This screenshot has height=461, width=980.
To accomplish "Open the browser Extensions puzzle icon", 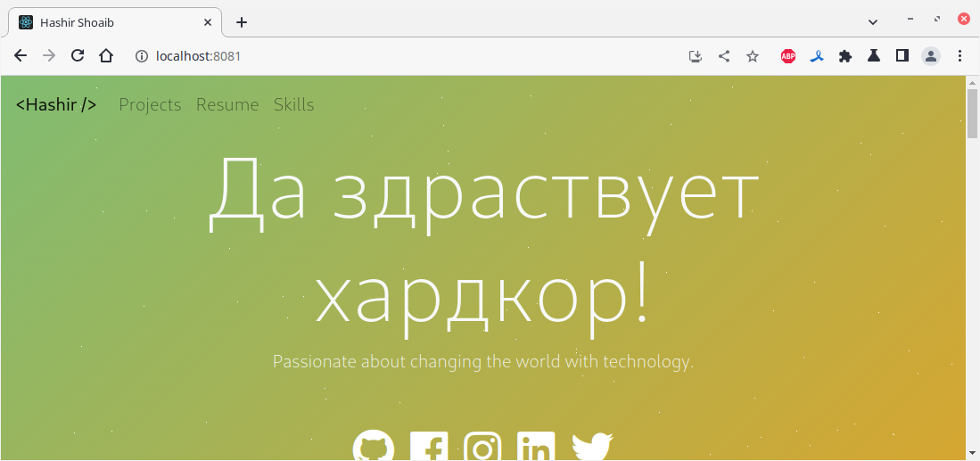I will [845, 56].
